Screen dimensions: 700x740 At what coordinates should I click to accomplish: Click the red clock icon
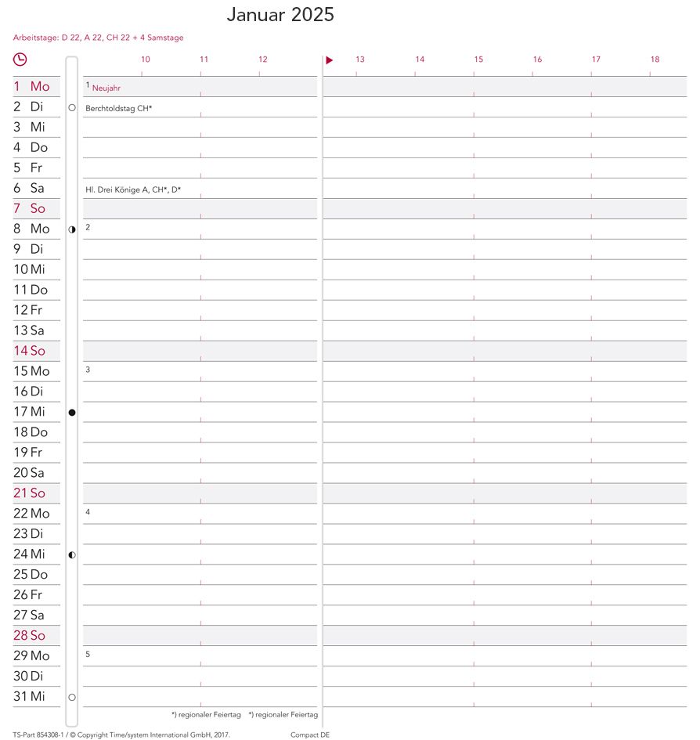coord(20,60)
